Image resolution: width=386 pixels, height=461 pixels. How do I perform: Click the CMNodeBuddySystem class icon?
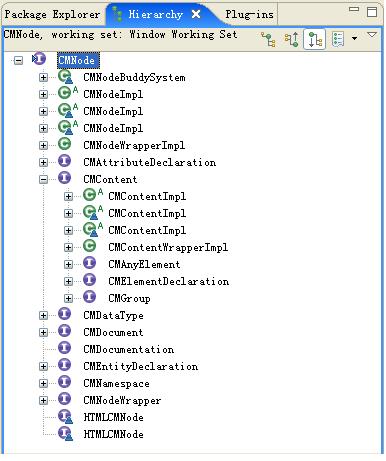65,77
